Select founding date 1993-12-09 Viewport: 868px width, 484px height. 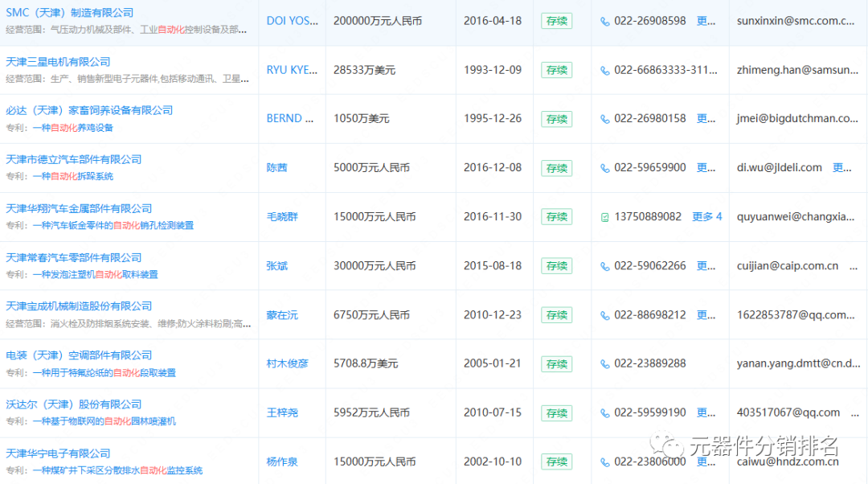(493, 70)
